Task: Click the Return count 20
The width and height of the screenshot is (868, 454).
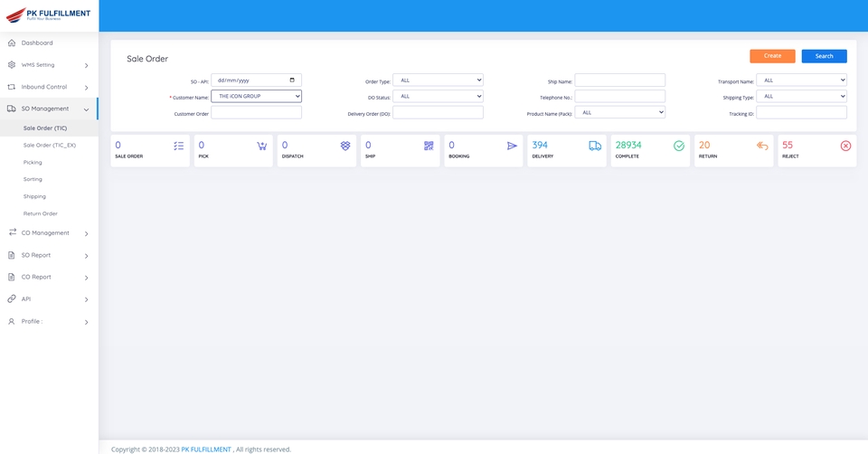Action: pyautogui.click(x=704, y=145)
